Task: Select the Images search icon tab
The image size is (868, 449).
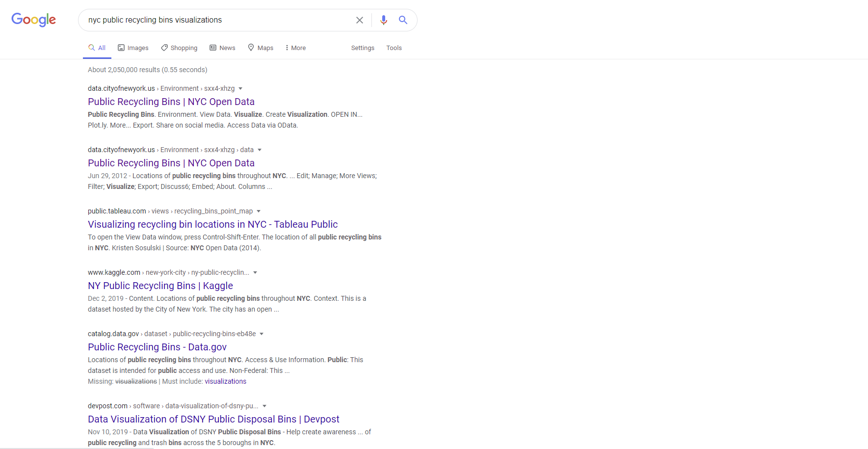Action: 121,47
